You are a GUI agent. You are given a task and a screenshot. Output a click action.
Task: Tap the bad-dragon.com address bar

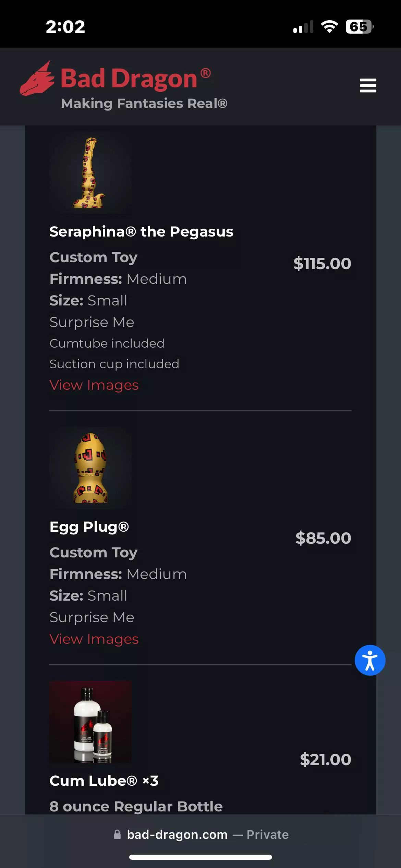click(x=200, y=834)
